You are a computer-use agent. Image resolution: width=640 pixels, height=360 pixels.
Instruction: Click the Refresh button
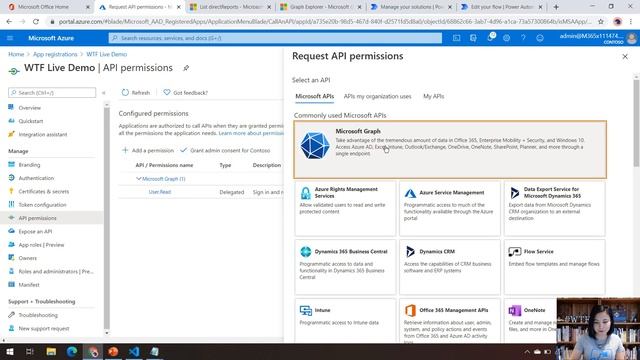coord(136,93)
